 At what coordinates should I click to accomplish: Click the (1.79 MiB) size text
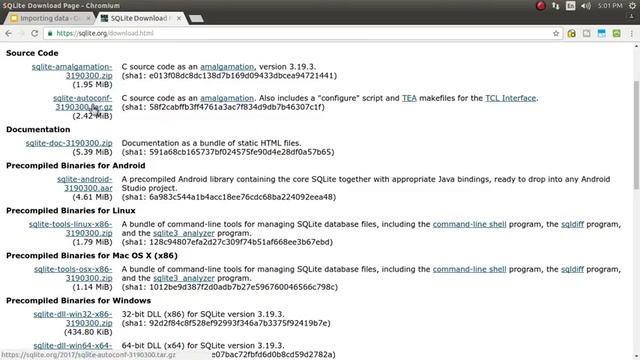[92, 242]
